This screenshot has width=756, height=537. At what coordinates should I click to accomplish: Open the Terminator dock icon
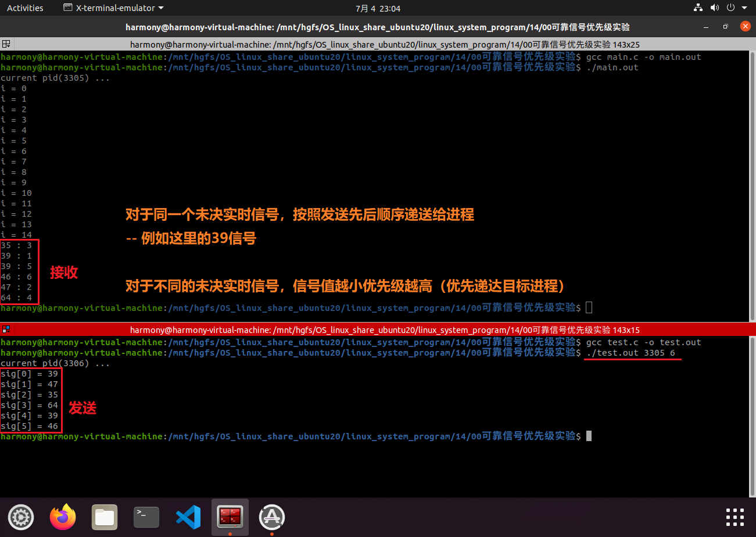(x=230, y=517)
